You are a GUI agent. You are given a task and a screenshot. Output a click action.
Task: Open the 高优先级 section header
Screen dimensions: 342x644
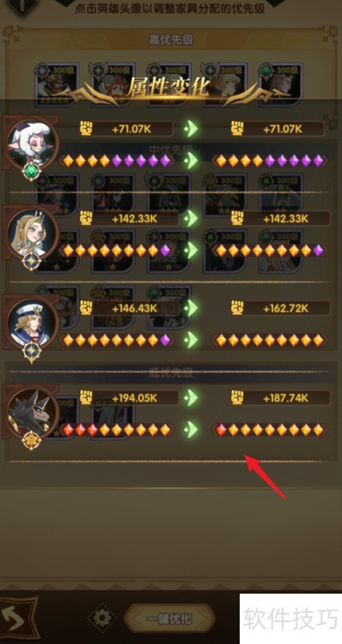coord(171,40)
